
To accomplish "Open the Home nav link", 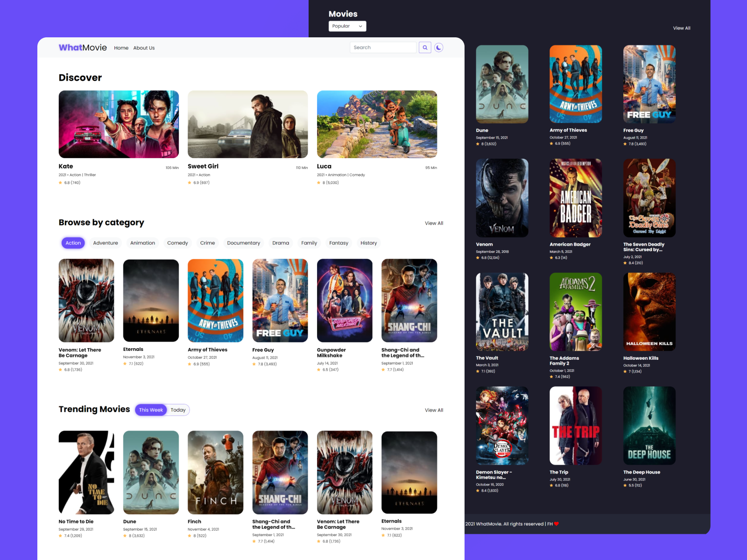I will coord(121,48).
